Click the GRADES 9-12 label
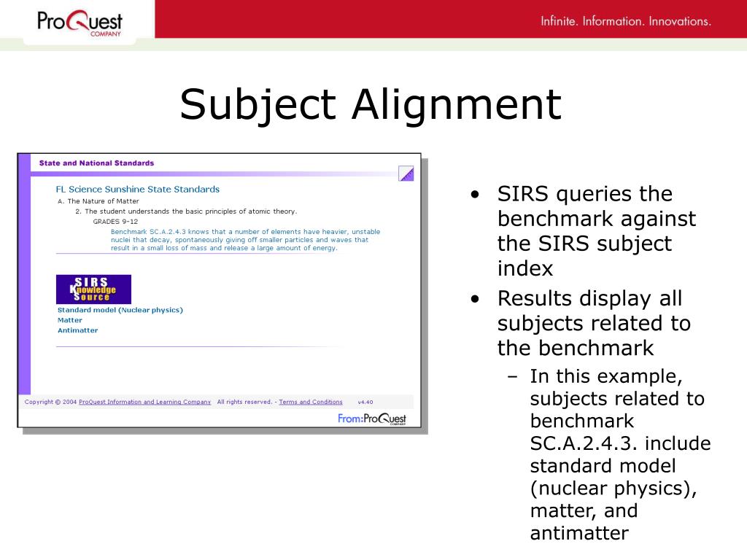 [x=115, y=222]
